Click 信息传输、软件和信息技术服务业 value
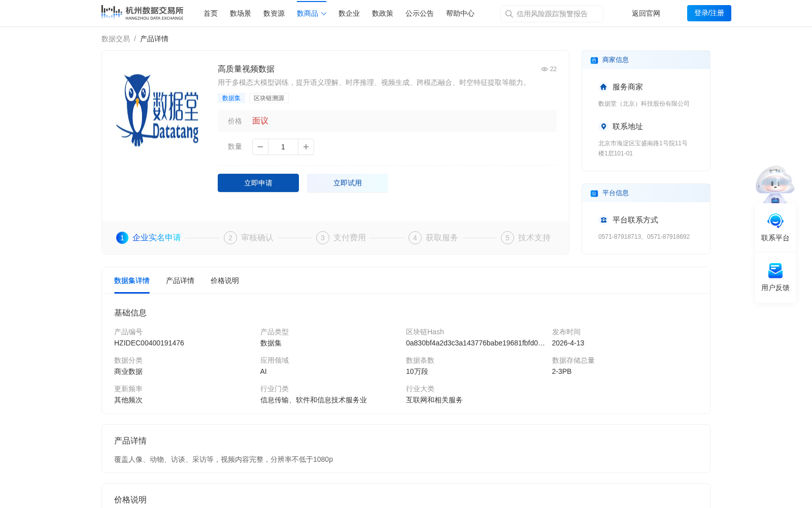Viewport: 812px width, 508px height. click(314, 400)
